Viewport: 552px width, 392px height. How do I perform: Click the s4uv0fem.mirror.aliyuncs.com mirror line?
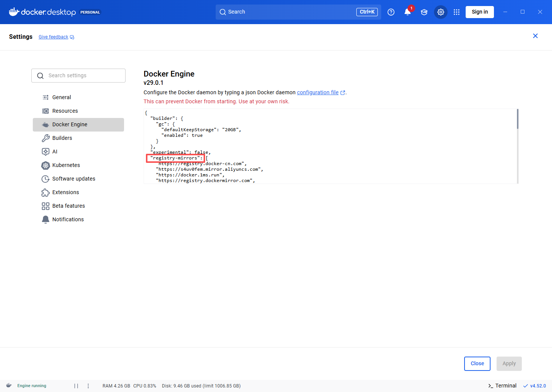[210, 169]
